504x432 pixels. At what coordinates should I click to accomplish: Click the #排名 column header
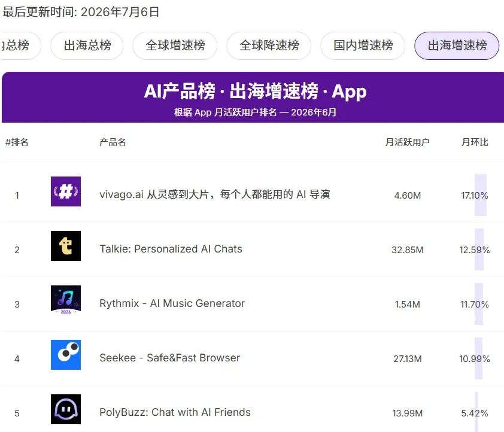coord(17,142)
